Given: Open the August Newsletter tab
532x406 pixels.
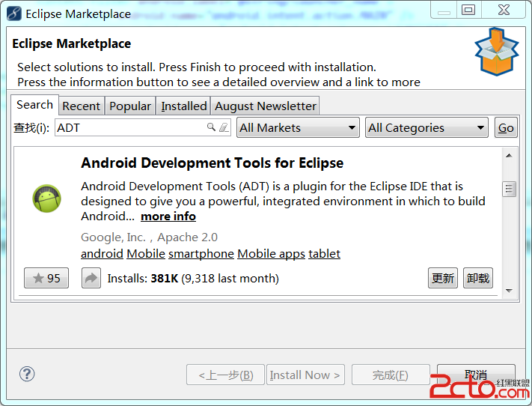Looking at the screenshot, I should click(266, 106).
